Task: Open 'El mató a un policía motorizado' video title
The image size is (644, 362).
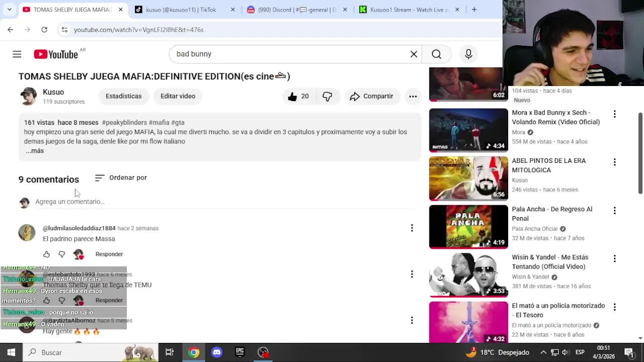Action: click(558, 310)
